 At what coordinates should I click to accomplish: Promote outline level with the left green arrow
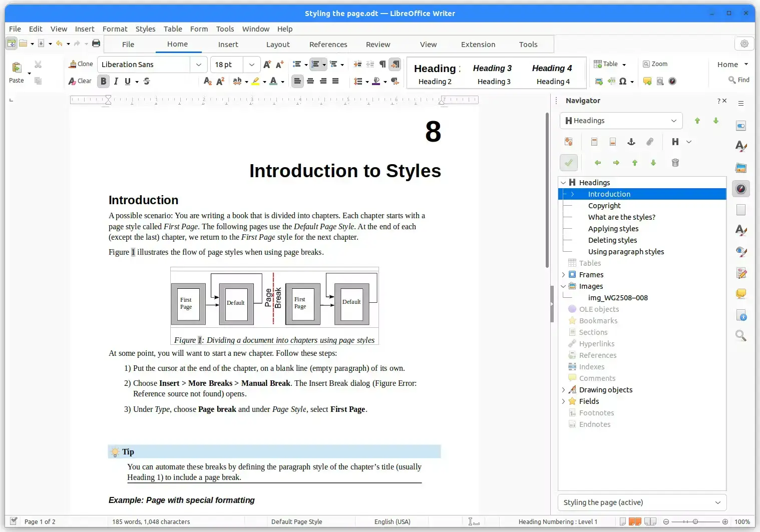coord(598,163)
